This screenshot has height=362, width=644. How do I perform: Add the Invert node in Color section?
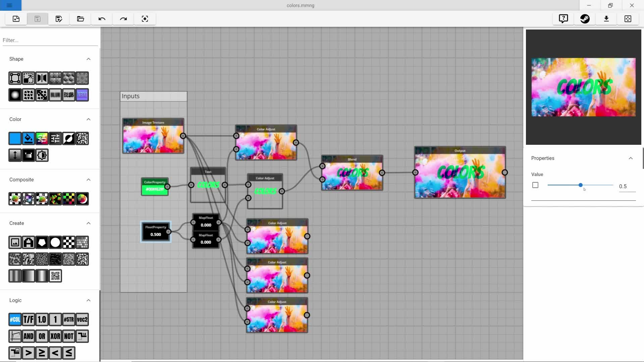click(69, 138)
